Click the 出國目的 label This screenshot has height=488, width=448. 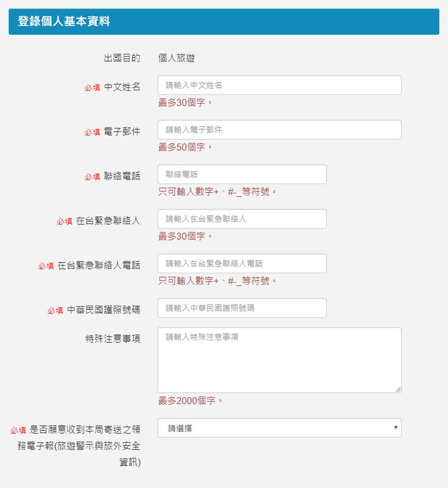(x=121, y=58)
